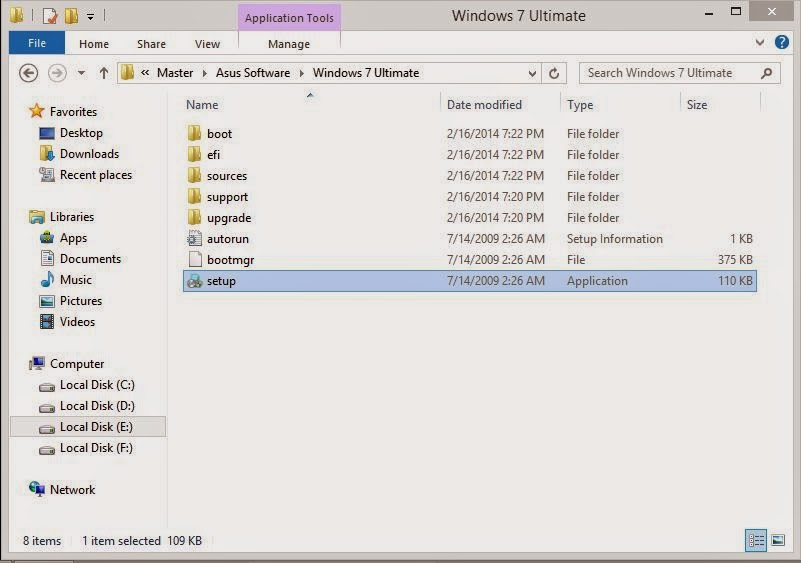Open the recent locations dropdown arrow
The image size is (801, 563).
[x=81, y=73]
